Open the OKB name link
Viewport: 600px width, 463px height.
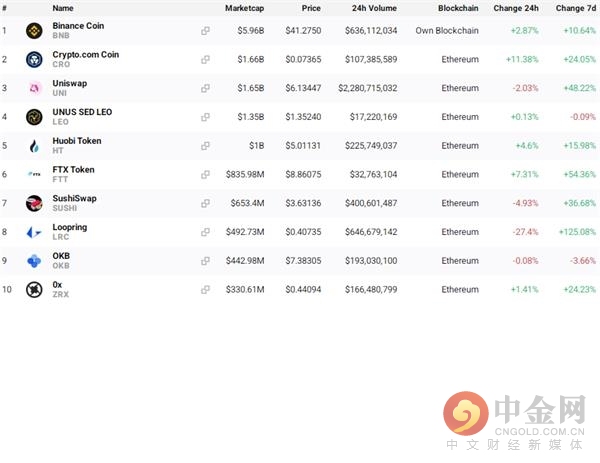coord(61,256)
